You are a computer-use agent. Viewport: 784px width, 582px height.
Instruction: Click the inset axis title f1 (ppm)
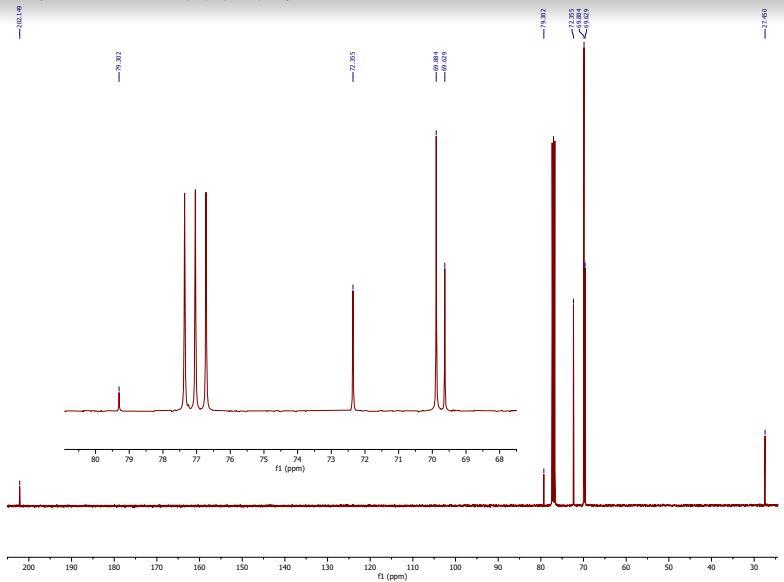(x=290, y=468)
